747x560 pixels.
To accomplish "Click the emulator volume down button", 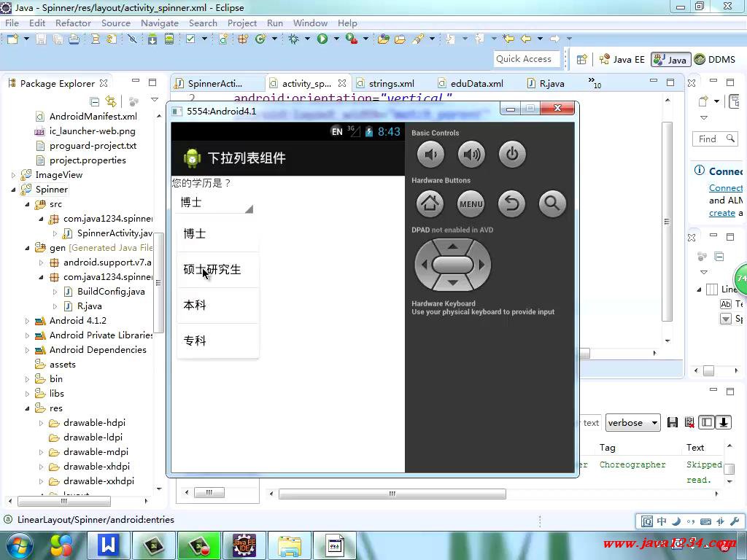I will (430, 155).
